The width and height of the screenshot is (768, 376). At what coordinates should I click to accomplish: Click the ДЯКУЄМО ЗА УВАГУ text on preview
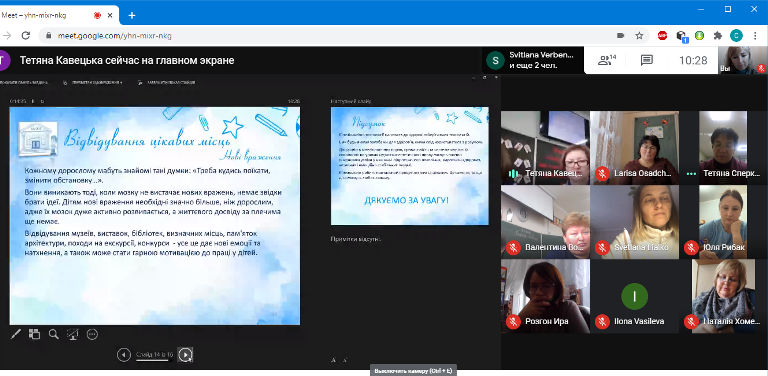[x=407, y=200]
